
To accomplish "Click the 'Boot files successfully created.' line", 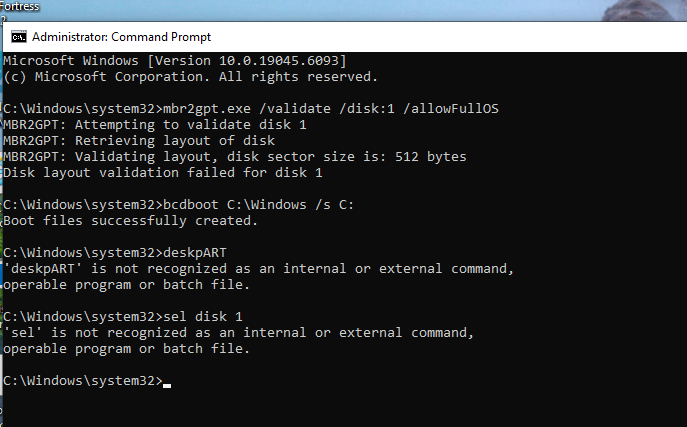I will coord(131,221).
